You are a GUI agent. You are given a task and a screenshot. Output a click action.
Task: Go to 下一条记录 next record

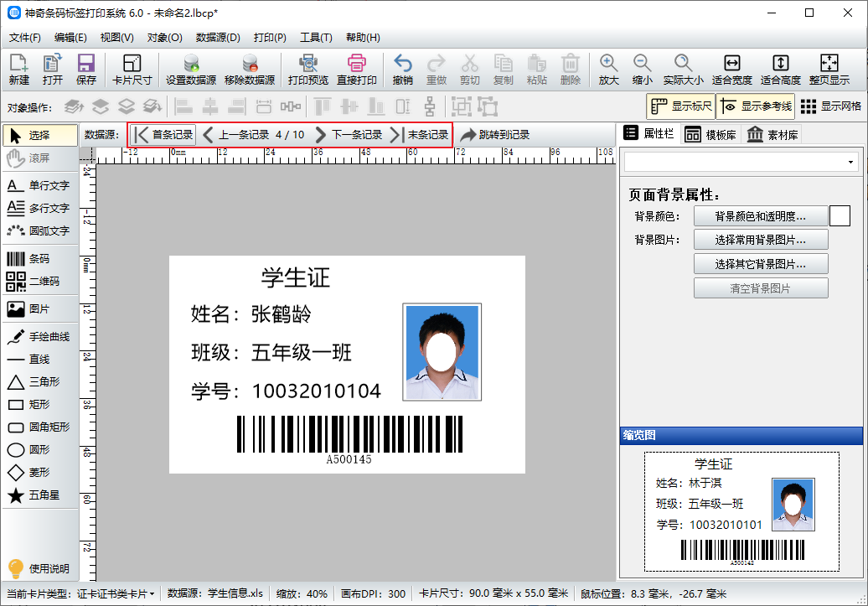coord(349,135)
